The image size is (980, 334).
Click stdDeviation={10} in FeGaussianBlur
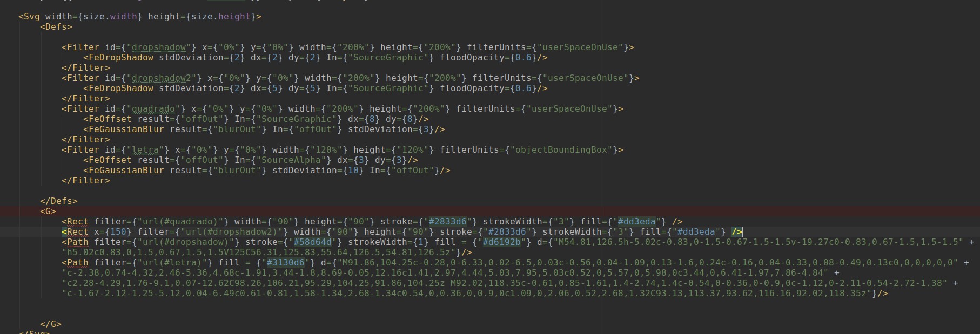(x=318, y=171)
